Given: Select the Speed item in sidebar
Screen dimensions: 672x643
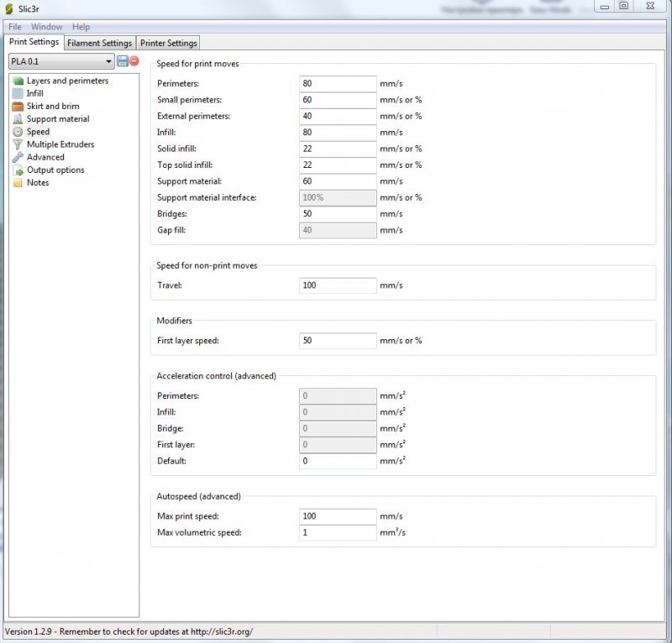Looking at the screenshot, I should (38, 132).
